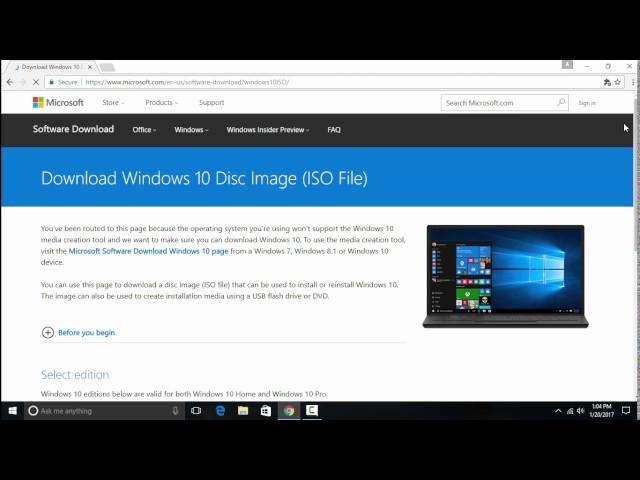
Task: Click the Select edition heading
Action: (x=75, y=375)
